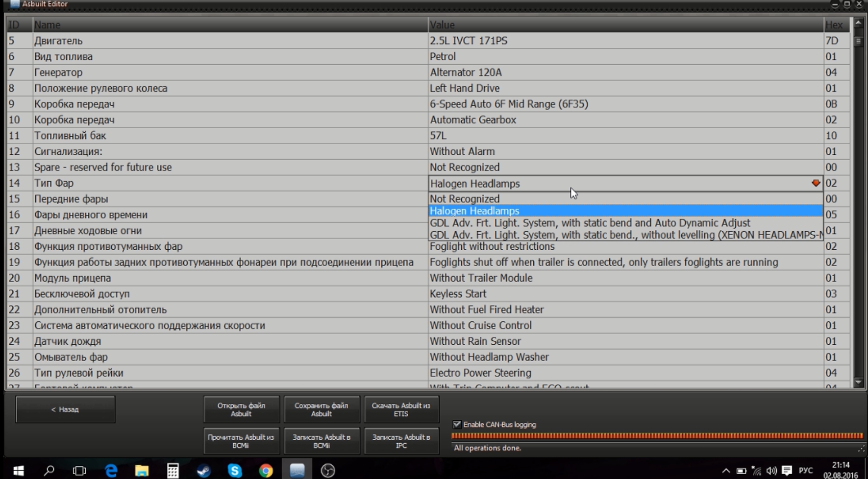Open the Calculator taskbar icon
Screen dimensions: 868x479
173,471
